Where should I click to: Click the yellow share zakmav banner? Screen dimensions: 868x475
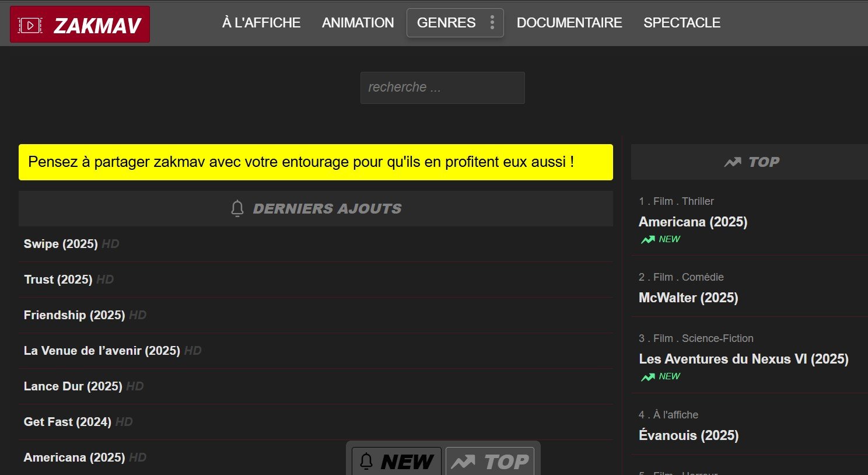(x=316, y=162)
